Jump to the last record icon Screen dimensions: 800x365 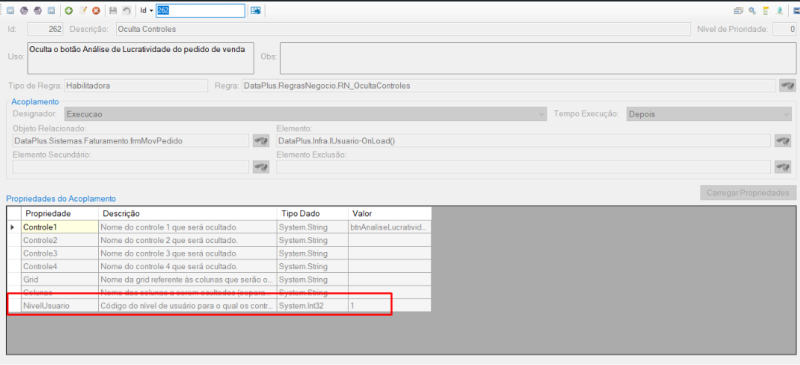pos(51,11)
